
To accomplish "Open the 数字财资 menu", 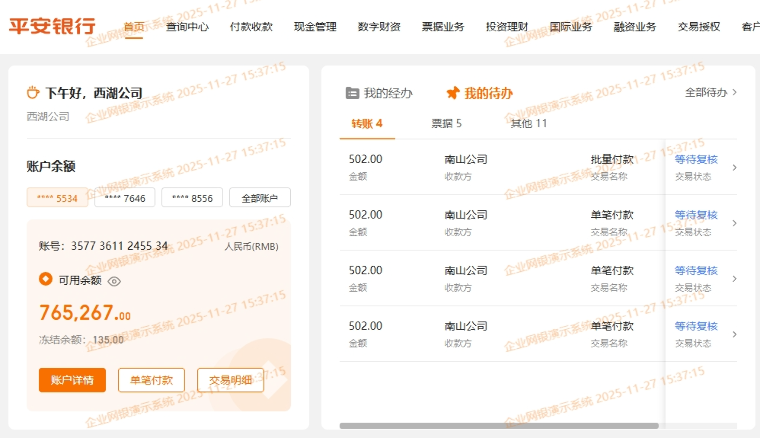I will tap(379, 27).
